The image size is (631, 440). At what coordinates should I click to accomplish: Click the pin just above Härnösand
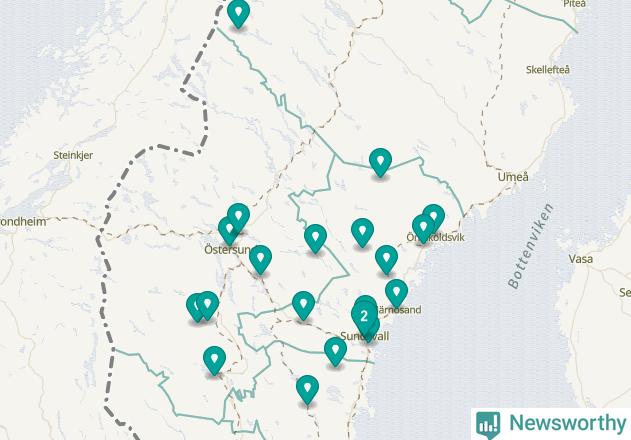pos(396,293)
